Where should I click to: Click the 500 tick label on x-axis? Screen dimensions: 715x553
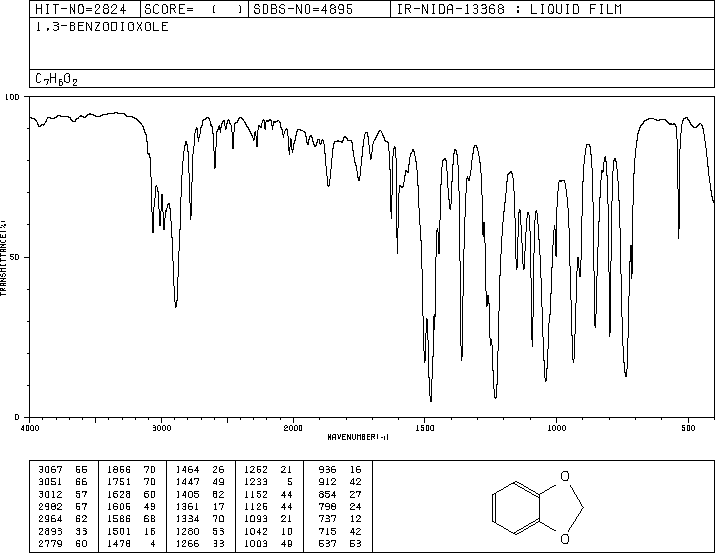point(688,428)
